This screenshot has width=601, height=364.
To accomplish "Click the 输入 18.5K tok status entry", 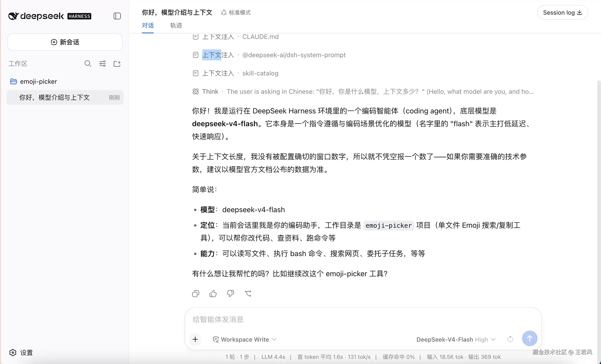I will pos(445,357).
